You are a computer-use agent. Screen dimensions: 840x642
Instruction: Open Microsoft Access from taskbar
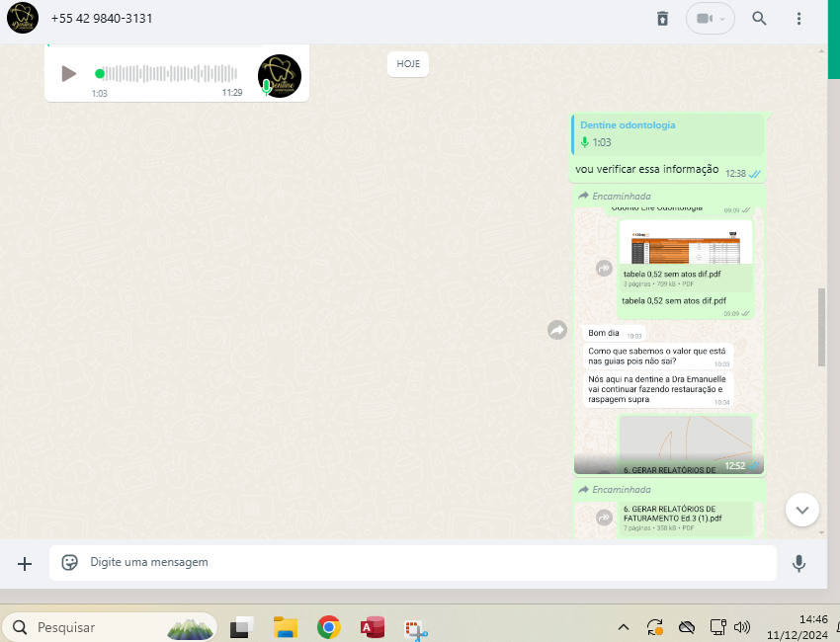pos(373,627)
